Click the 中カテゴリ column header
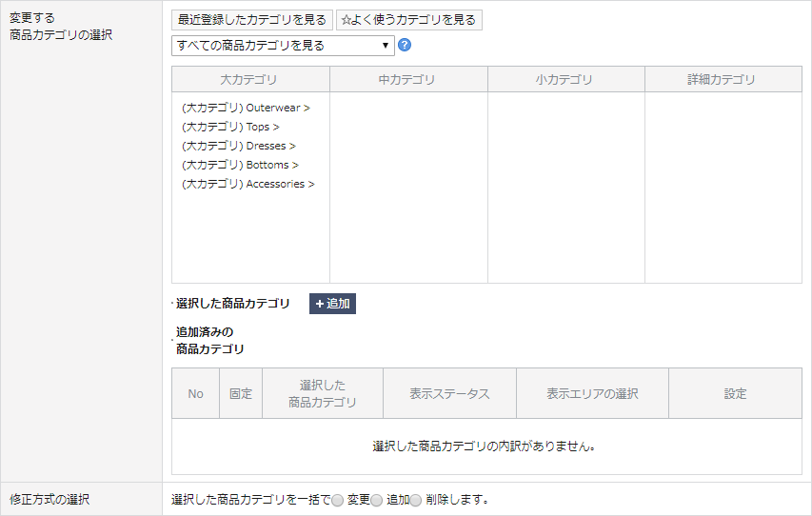The width and height of the screenshot is (812, 516). click(407, 80)
